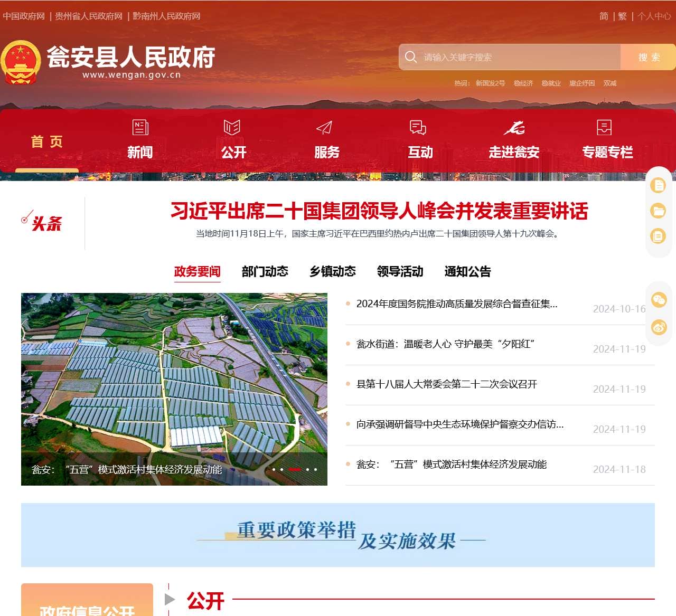Open 公开 navigation book icon

point(232,128)
